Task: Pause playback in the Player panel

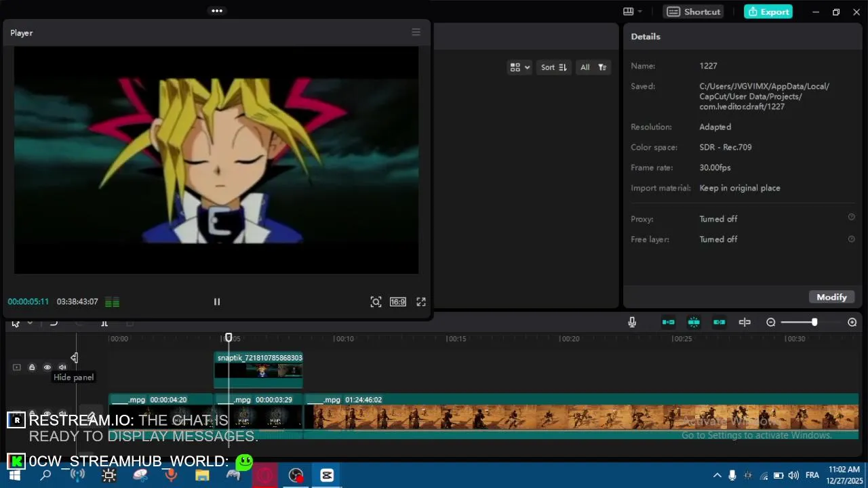Action: click(x=217, y=302)
